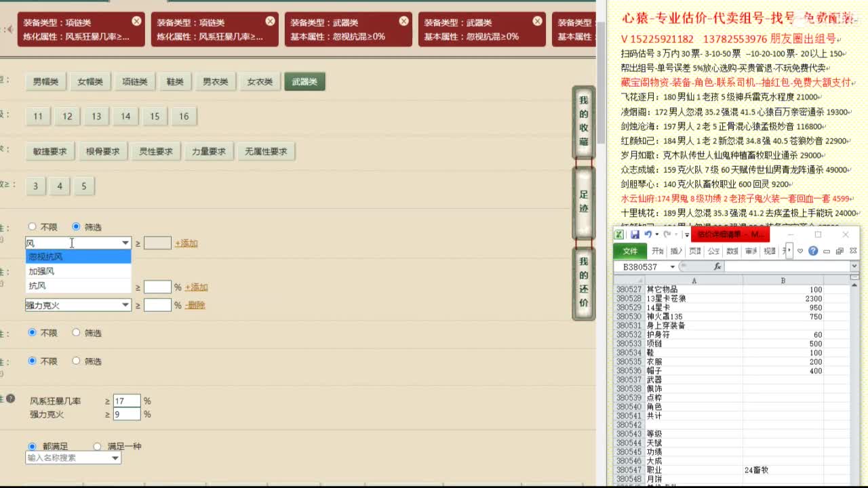Viewport: 868px width, 488px height.
Task: Select 男帽类 equipment type
Action: (x=46, y=81)
